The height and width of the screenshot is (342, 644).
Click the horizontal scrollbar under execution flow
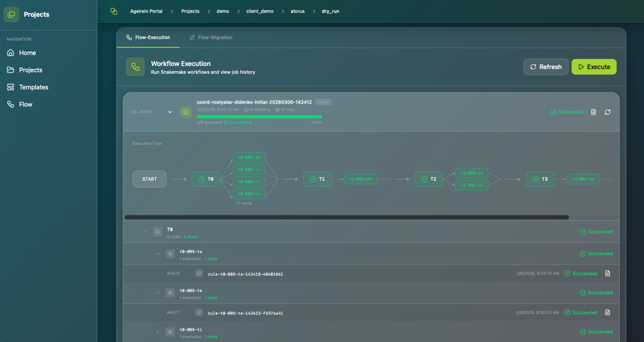[346, 217]
